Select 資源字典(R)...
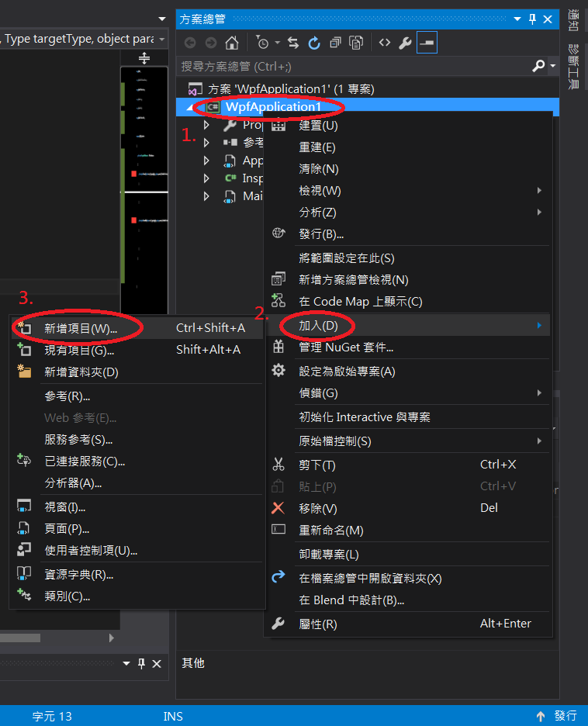The width and height of the screenshot is (588, 726). point(137,575)
